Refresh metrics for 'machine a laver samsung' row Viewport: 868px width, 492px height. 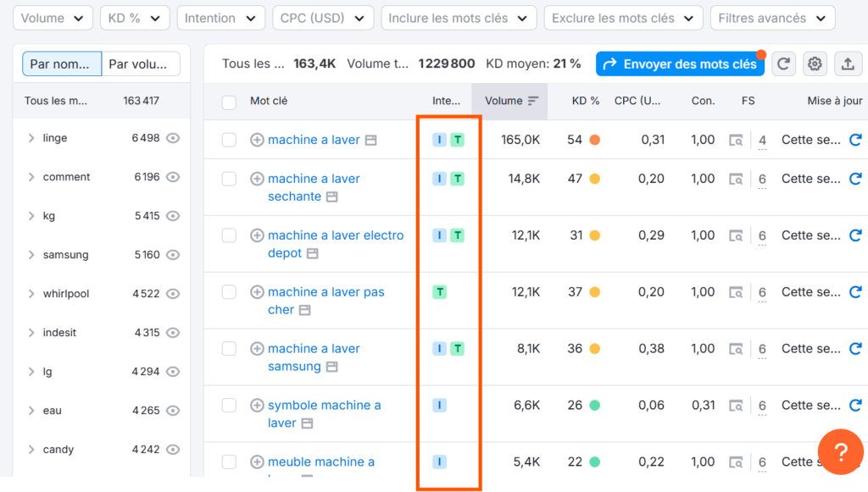click(x=855, y=349)
